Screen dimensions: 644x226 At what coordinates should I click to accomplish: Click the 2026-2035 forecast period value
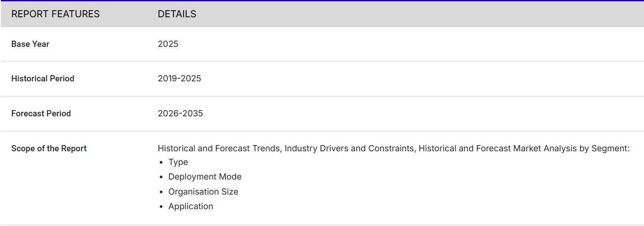[180, 114]
